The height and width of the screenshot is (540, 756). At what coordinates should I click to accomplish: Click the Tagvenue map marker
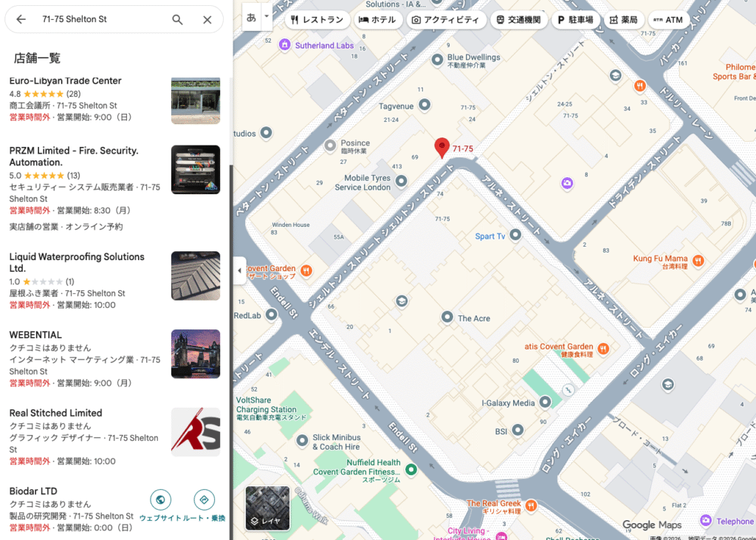point(425,105)
